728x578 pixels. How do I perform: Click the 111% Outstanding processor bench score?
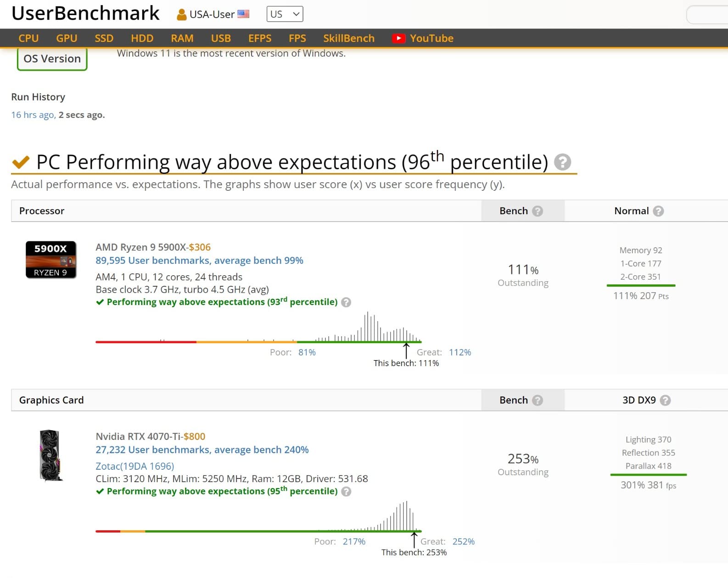click(523, 275)
